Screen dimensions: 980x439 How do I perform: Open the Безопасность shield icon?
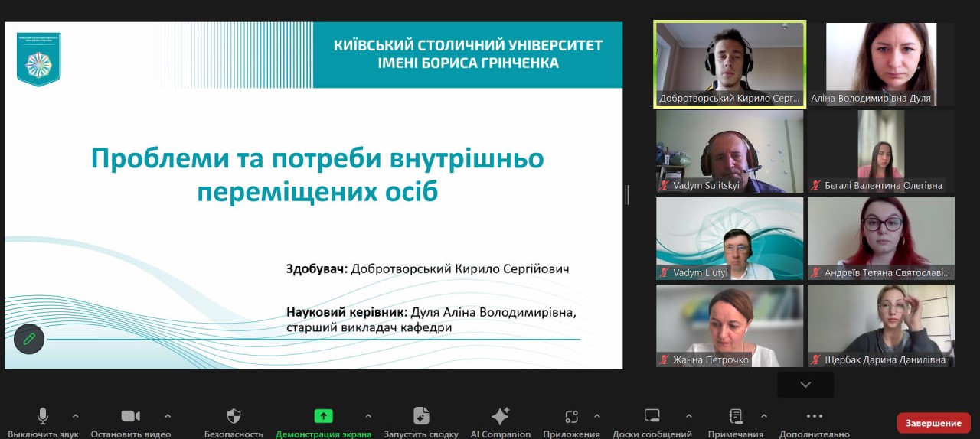click(x=234, y=416)
